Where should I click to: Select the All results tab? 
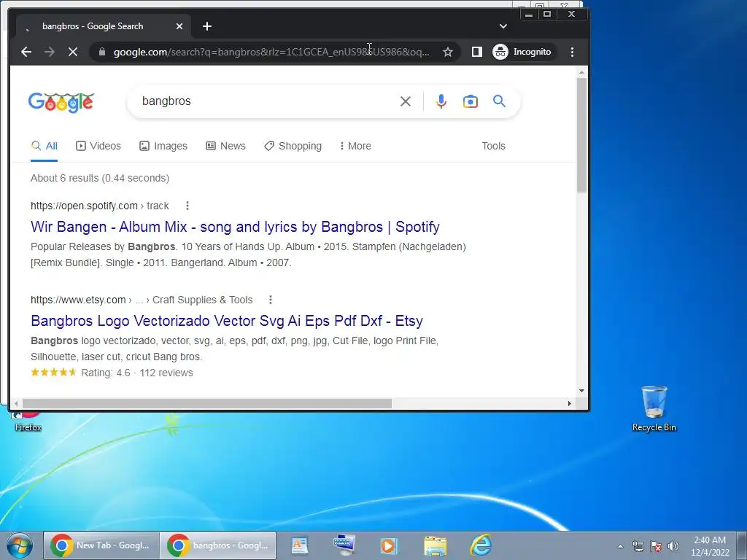[x=44, y=146]
